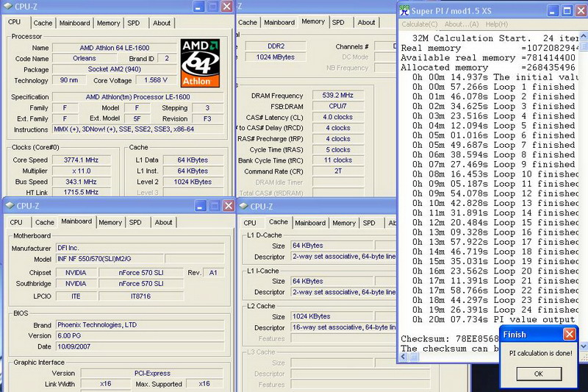Click the memory size value 1024 MBytes
Viewport: 588px width, 392px height.
276,57
